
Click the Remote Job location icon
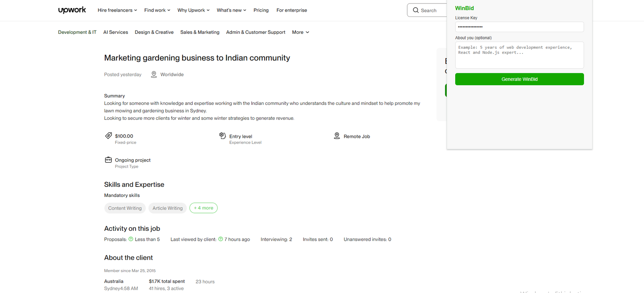pyautogui.click(x=337, y=136)
